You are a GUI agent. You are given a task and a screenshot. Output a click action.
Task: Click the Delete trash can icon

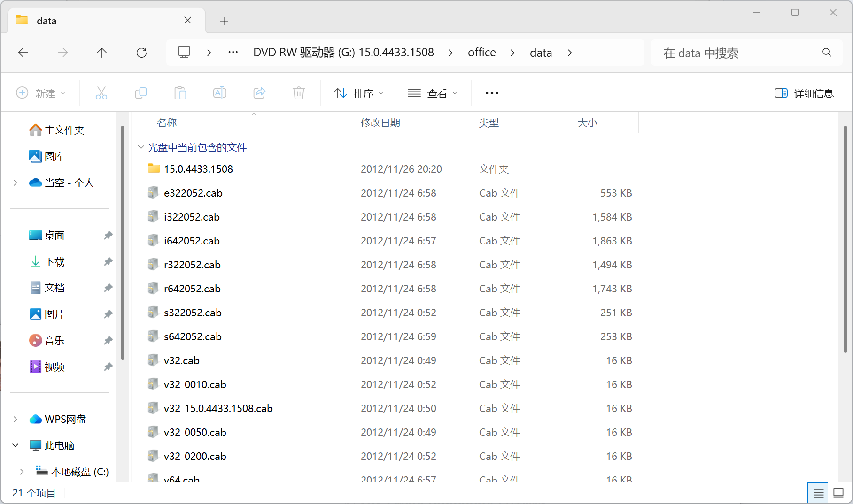point(299,93)
